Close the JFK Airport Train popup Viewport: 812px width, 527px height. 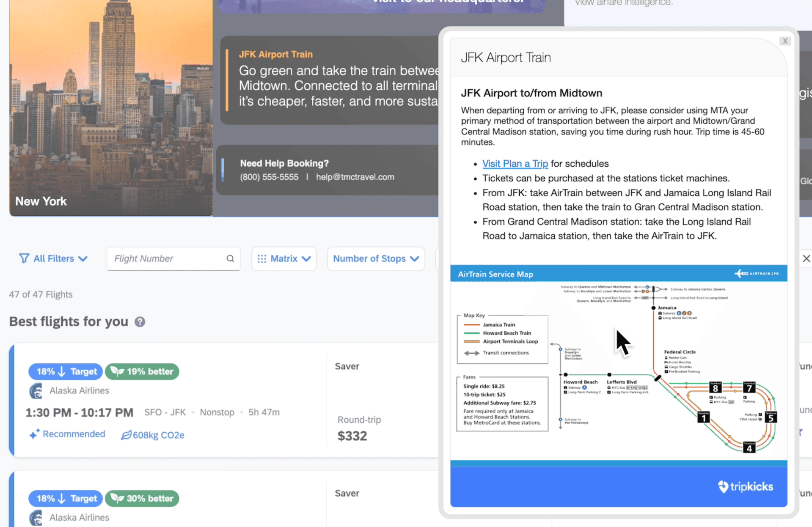pyautogui.click(x=785, y=41)
